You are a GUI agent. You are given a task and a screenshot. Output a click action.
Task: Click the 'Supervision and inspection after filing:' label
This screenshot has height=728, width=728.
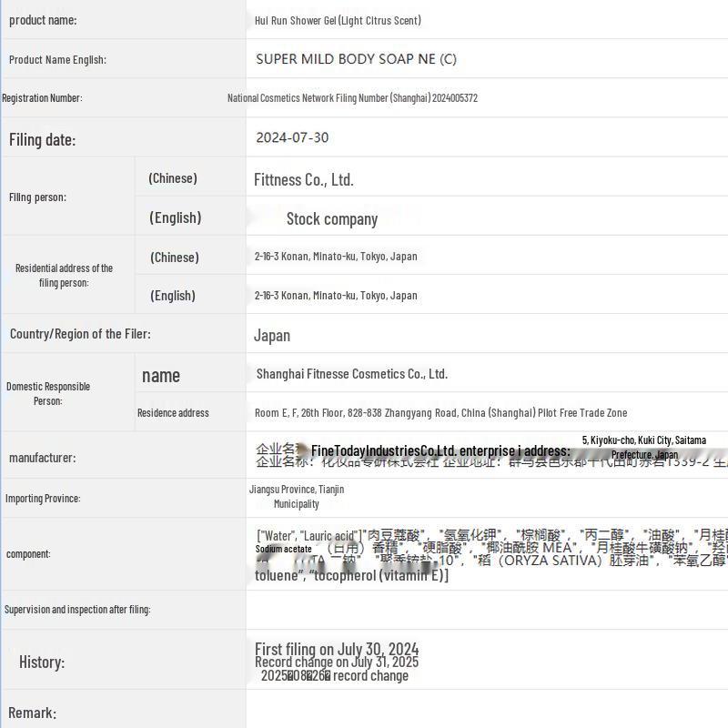point(77,610)
